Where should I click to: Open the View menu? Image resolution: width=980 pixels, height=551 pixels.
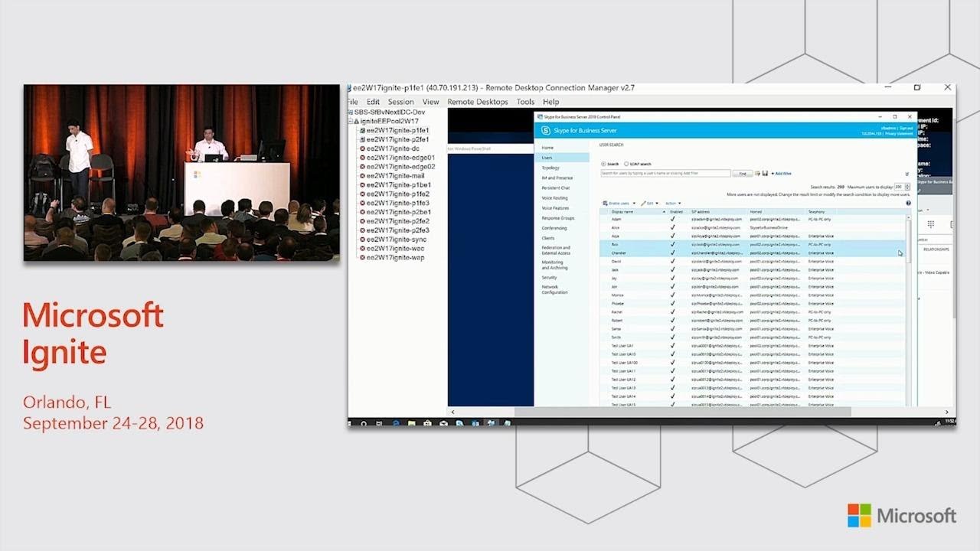tap(431, 102)
